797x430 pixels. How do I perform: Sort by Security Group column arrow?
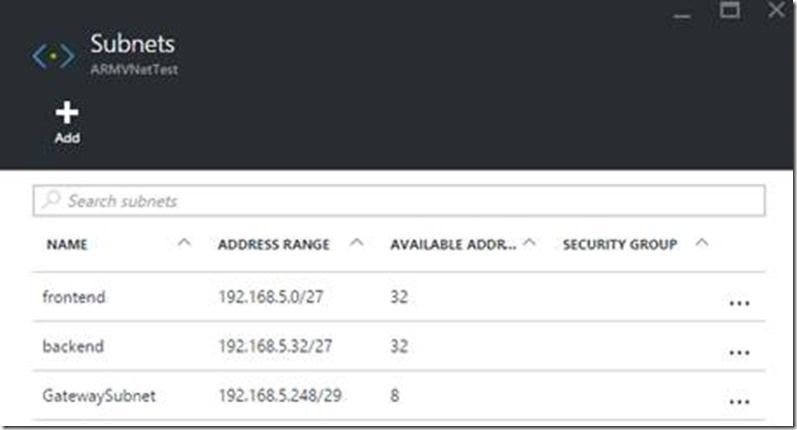pos(702,243)
